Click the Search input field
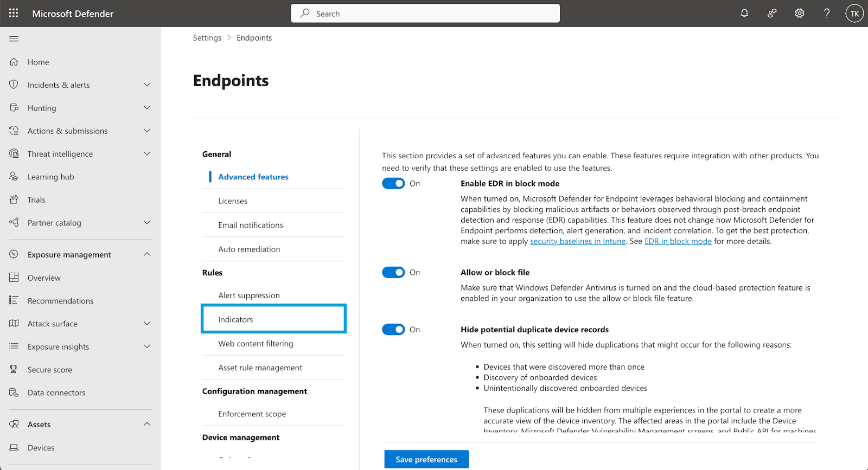The image size is (868, 470). (x=425, y=14)
